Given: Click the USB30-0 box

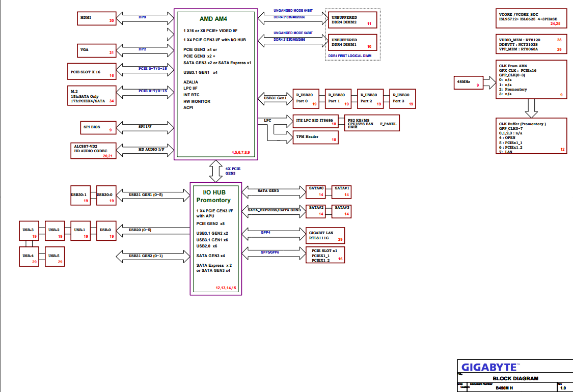Looking at the screenshot, I should 106,195.
